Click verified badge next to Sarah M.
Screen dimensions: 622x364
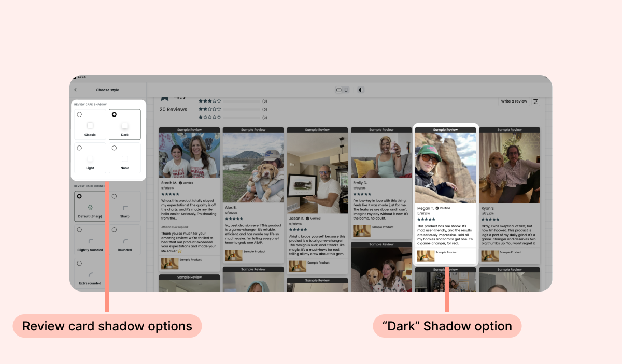[x=180, y=183]
